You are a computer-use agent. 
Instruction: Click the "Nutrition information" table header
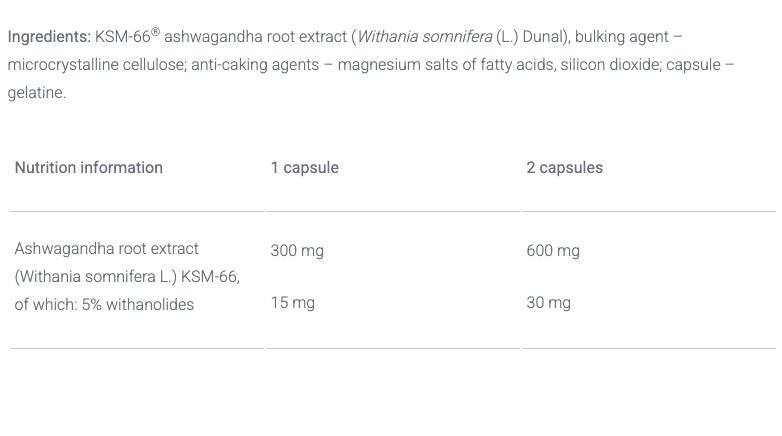[x=88, y=168]
